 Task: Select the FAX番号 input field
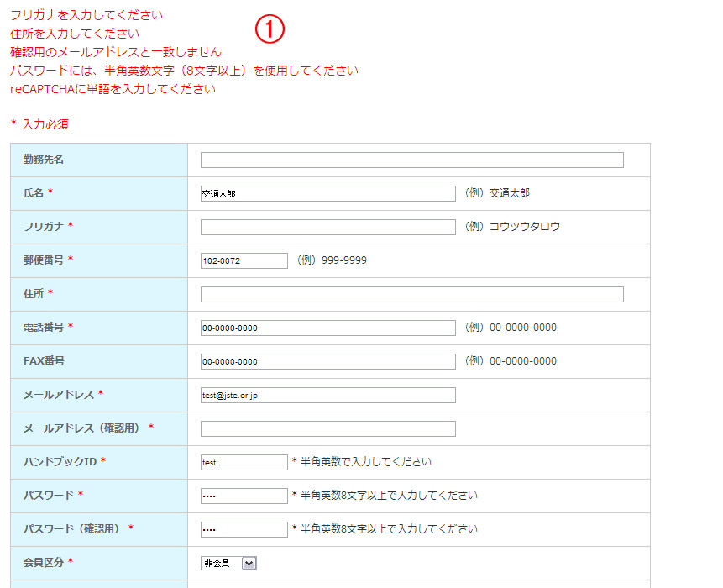(327, 361)
